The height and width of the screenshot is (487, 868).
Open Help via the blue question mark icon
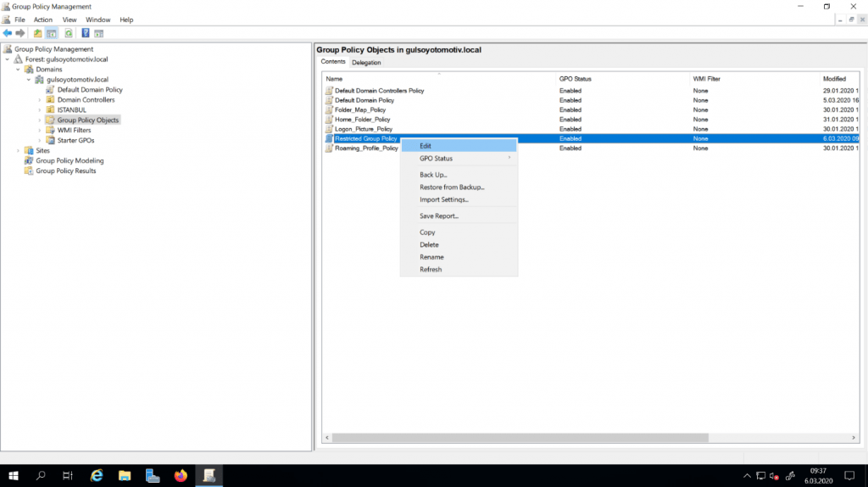pyautogui.click(x=86, y=33)
